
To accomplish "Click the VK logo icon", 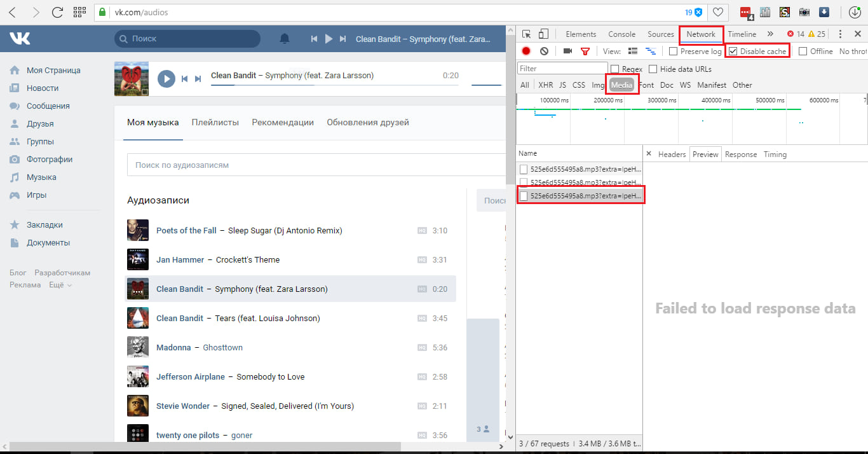I will [x=20, y=39].
